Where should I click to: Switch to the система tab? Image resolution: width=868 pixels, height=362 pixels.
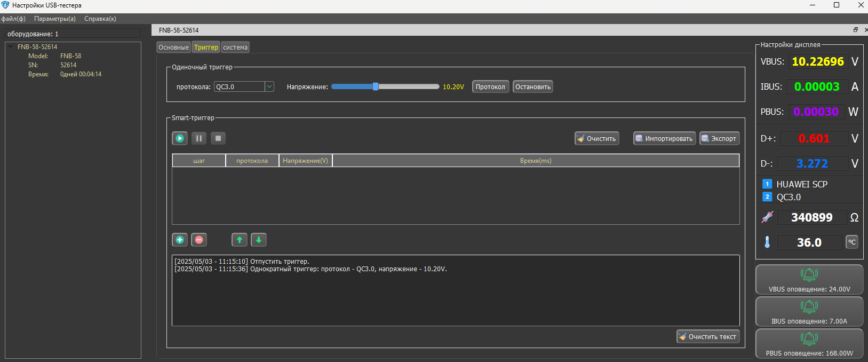coord(235,48)
